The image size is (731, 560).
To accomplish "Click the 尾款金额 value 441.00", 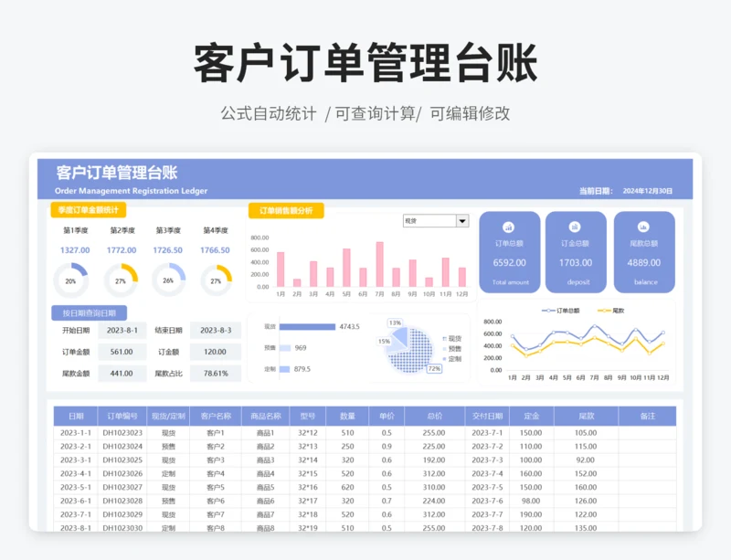I will click(x=122, y=373).
